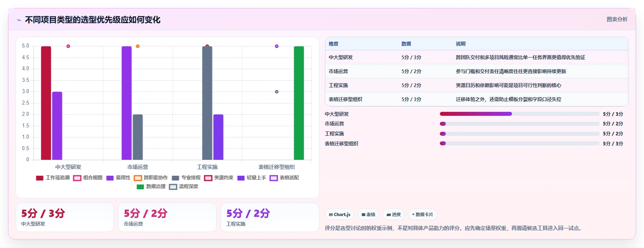Click the 中大型研发 x-axis label
The width and height of the screenshot is (644, 248).
[68, 167]
